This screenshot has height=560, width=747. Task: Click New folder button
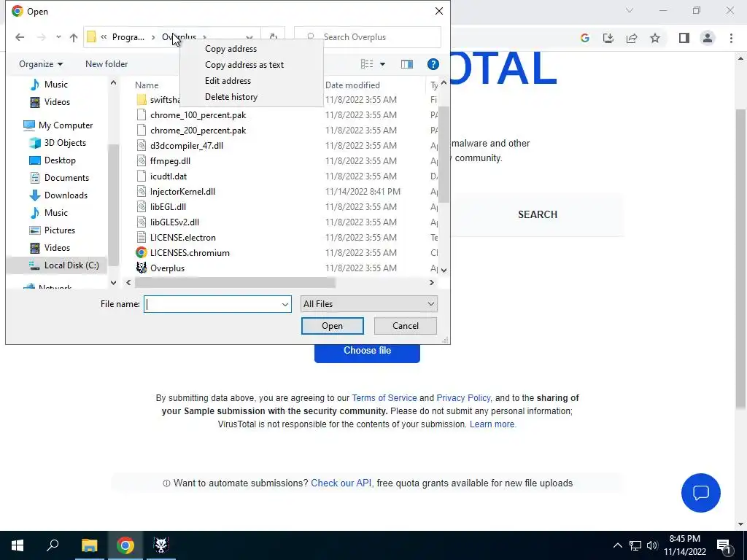(x=107, y=64)
